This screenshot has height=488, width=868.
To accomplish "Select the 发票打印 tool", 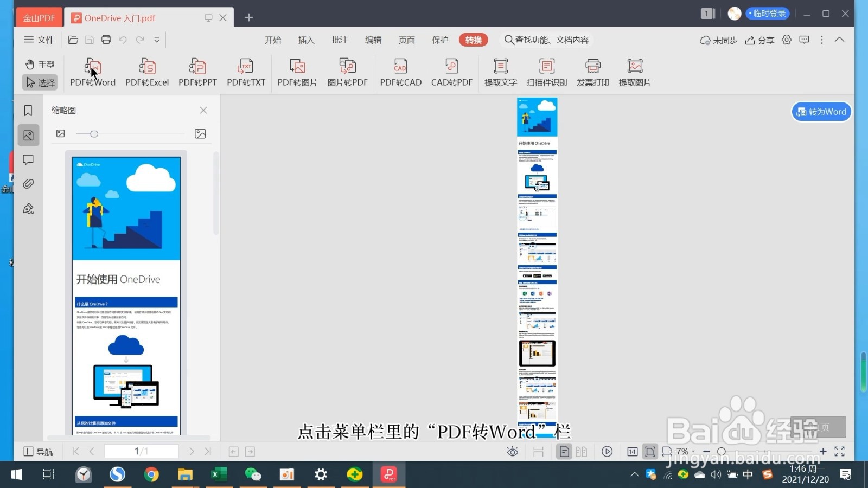I will coord(592,73).
